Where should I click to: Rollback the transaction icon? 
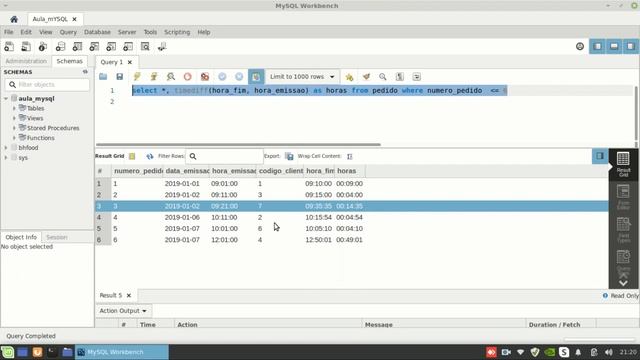pyautogui.click(x=239, y=77)
